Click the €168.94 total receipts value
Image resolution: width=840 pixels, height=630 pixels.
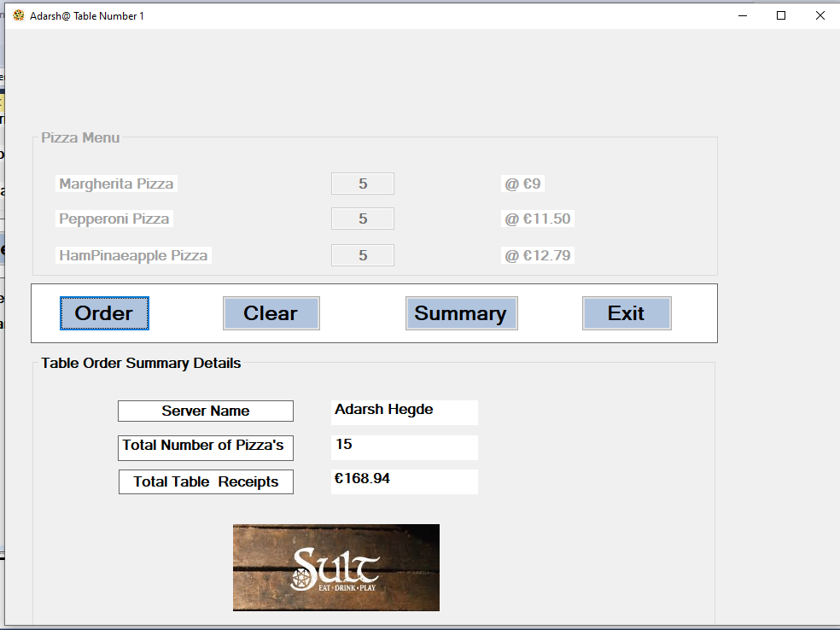tap(404, 481)
